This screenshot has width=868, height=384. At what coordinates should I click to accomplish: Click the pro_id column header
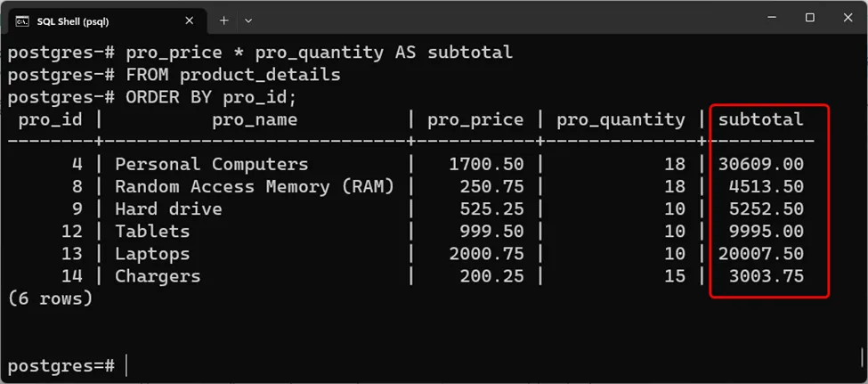51,119
